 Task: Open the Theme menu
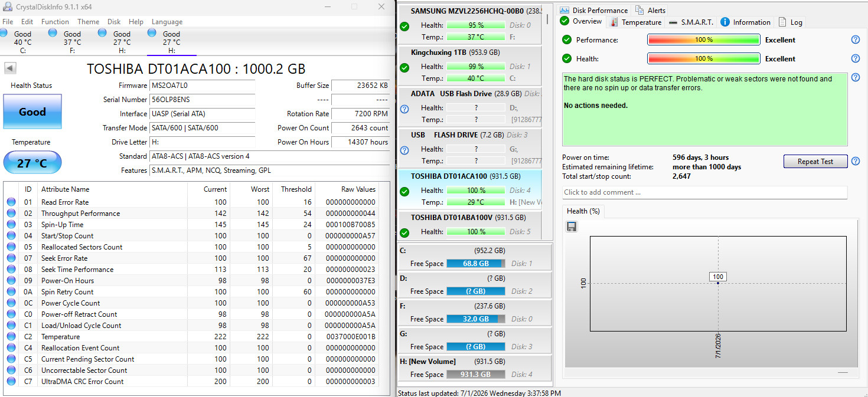[x=89, y=22]
